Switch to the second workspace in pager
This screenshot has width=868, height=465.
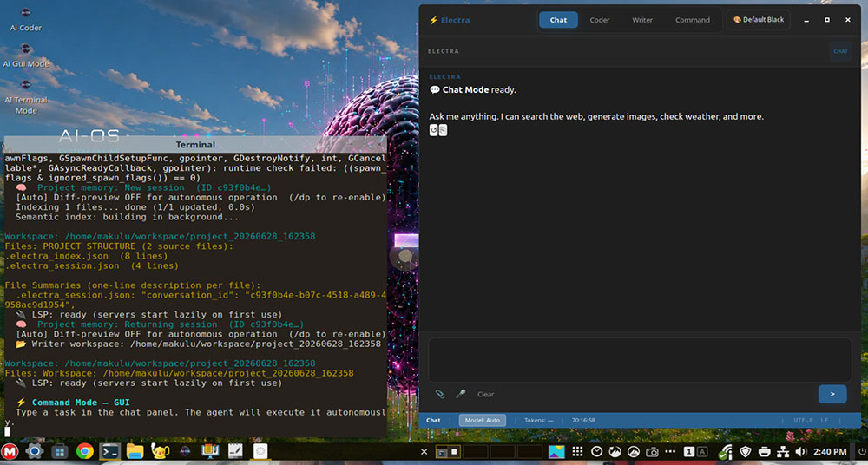(x=475, y=452)
